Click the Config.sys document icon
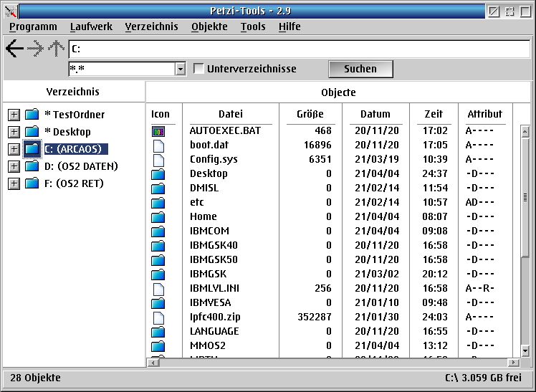Image resolution: width=536 pixels, height=392 pixels. pos(158,161)
